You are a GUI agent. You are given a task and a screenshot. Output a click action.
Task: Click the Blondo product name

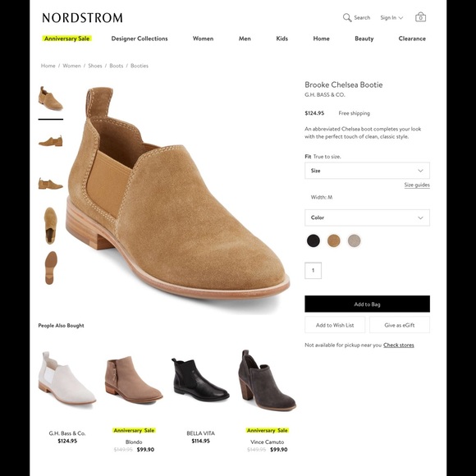pyautogui.click(x=134, y=442)
